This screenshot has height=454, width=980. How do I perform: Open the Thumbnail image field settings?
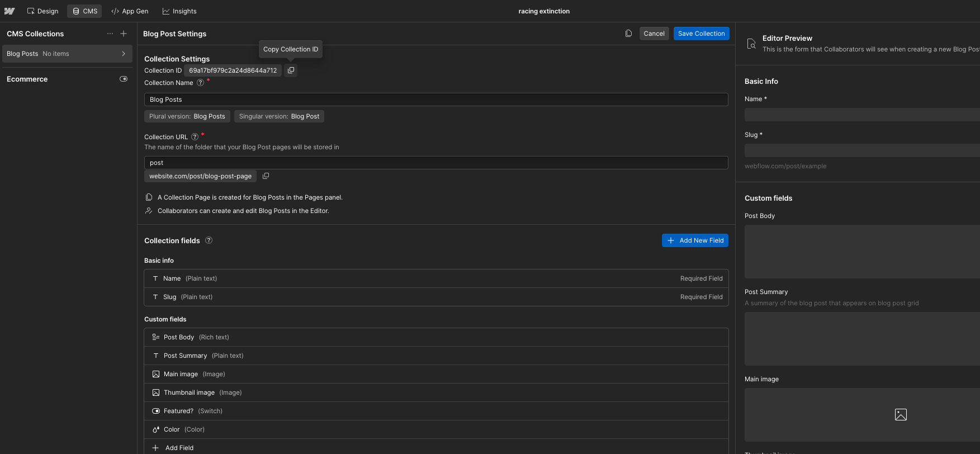point(436,392)
